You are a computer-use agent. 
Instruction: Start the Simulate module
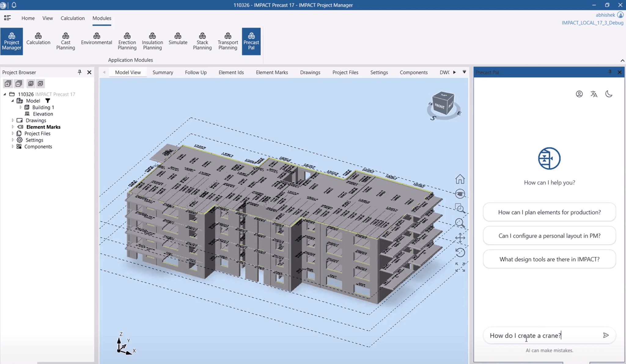point(178,39)
